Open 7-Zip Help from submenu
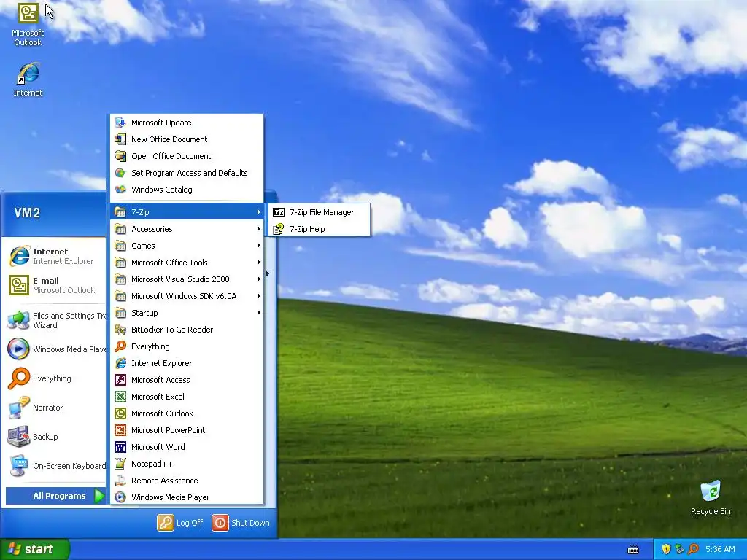 [x=320, y=229]
